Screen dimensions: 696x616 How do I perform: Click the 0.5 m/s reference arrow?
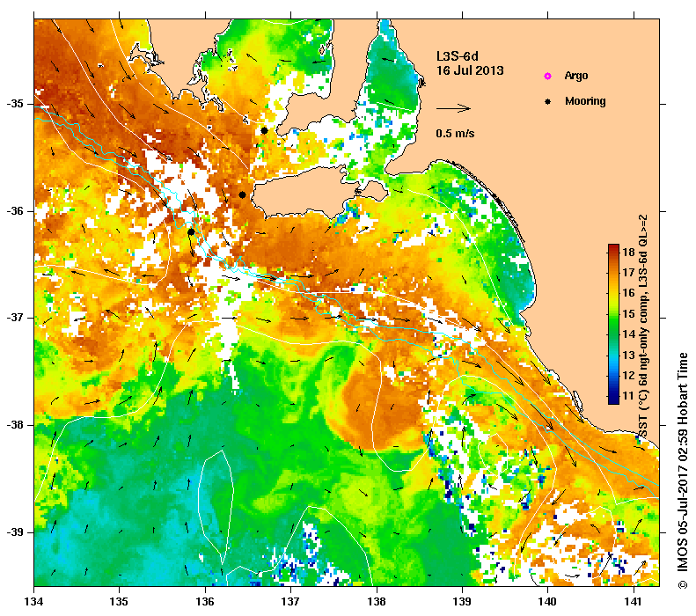453,108
